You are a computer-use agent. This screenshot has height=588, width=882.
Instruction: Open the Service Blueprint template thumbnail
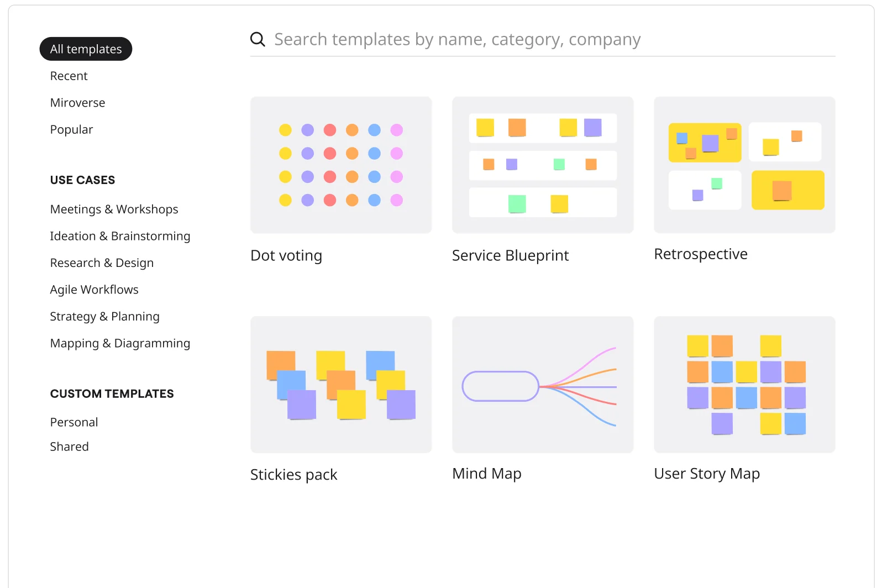click(x=543, y=165)
